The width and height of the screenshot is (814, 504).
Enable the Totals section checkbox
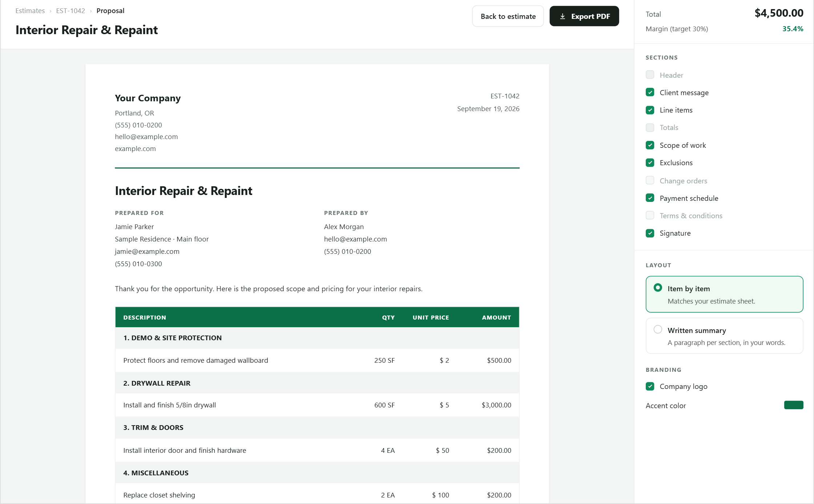[x=650, y=127]
